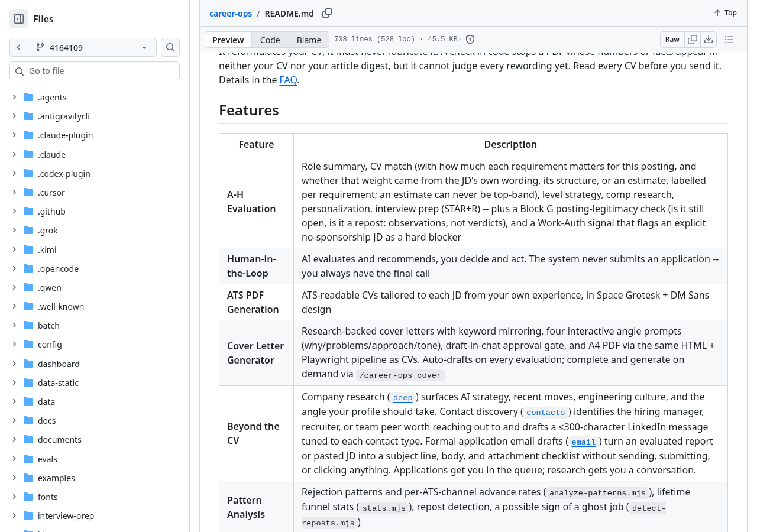This screenshot has height=532, width=757.
Task: Open the evals folder icon
Action: [28, 459]
